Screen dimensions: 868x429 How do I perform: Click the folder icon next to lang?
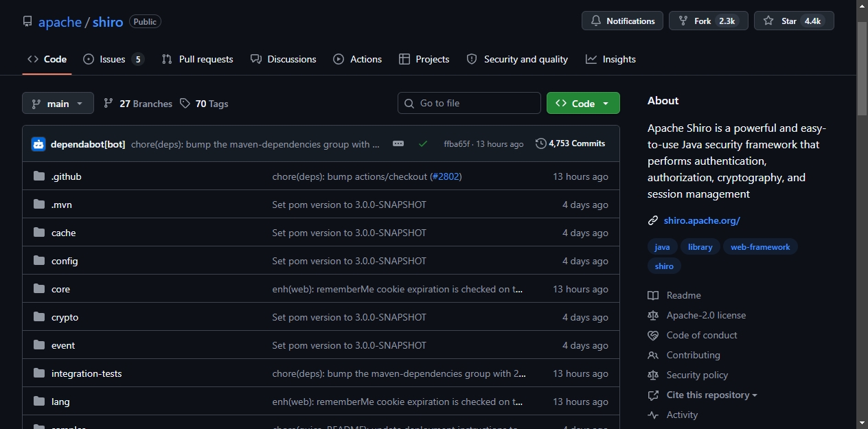(x=39, y=402)
